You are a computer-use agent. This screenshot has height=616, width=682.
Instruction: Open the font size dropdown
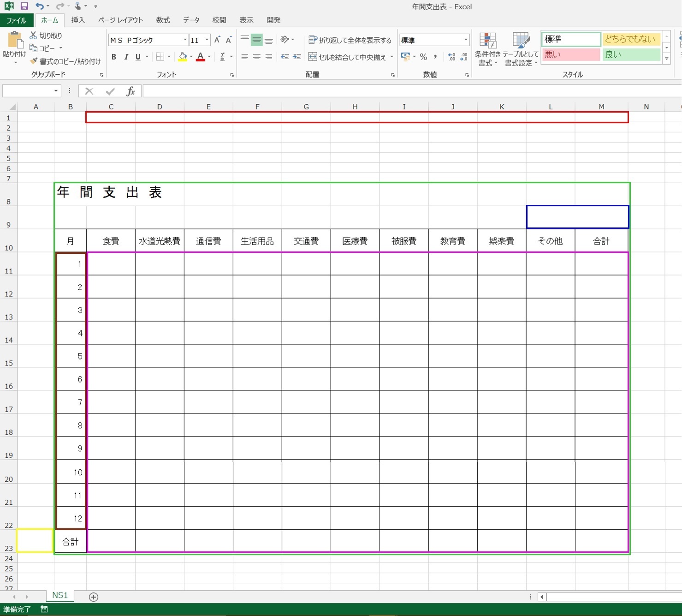point(207,40)
